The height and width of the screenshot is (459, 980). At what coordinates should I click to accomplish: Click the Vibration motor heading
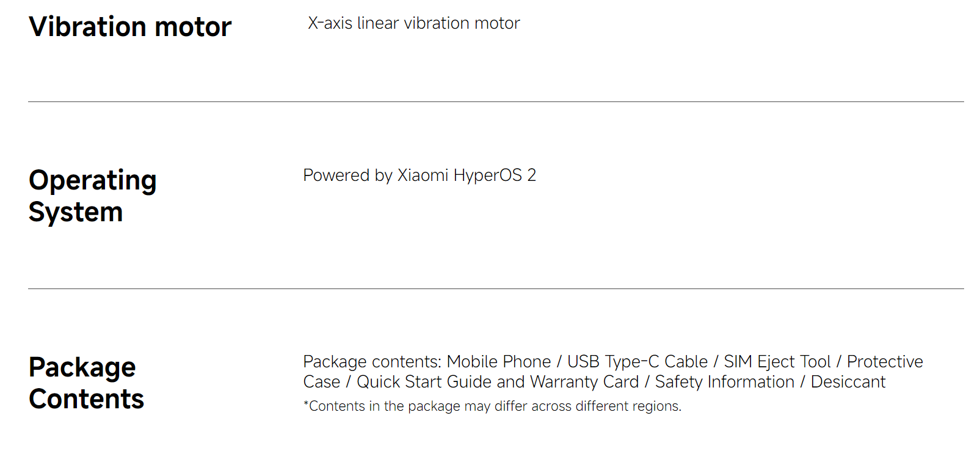point(130,27)
